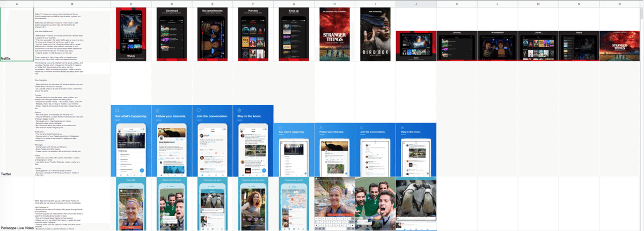Image resolution: width=644 pixels, height=231 pixels.
Task: Select Periscope 'Watch with friends' screenshot
Action: (172, 204)
